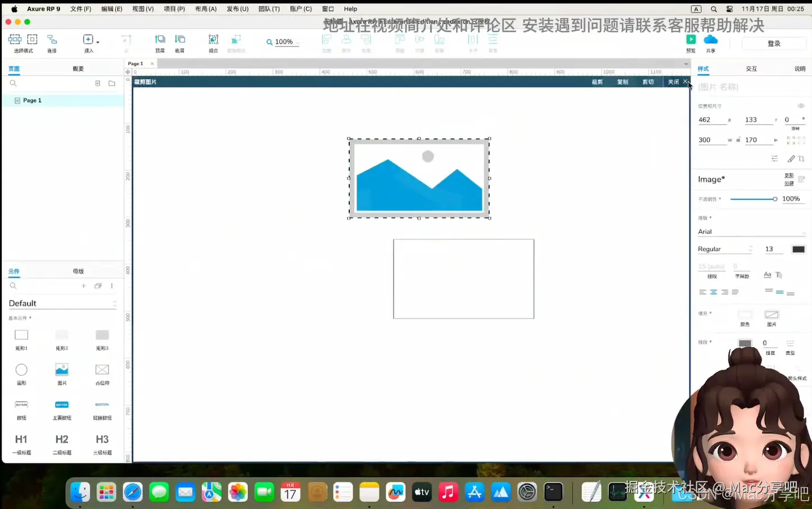Open the font color swatch

point(799,249)
